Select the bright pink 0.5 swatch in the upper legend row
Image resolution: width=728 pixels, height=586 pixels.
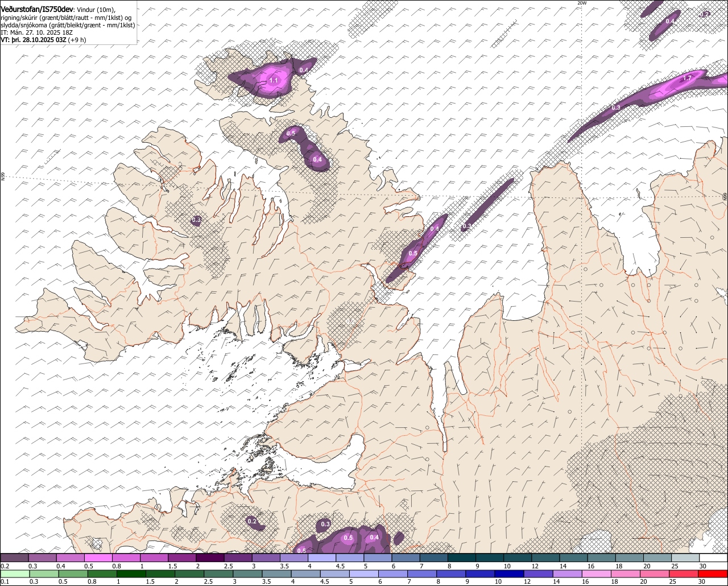[98, 558]
